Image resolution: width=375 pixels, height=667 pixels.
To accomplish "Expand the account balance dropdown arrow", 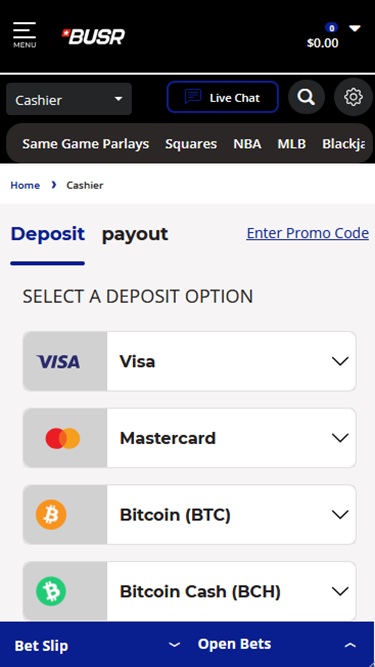I will coord(355,29).
